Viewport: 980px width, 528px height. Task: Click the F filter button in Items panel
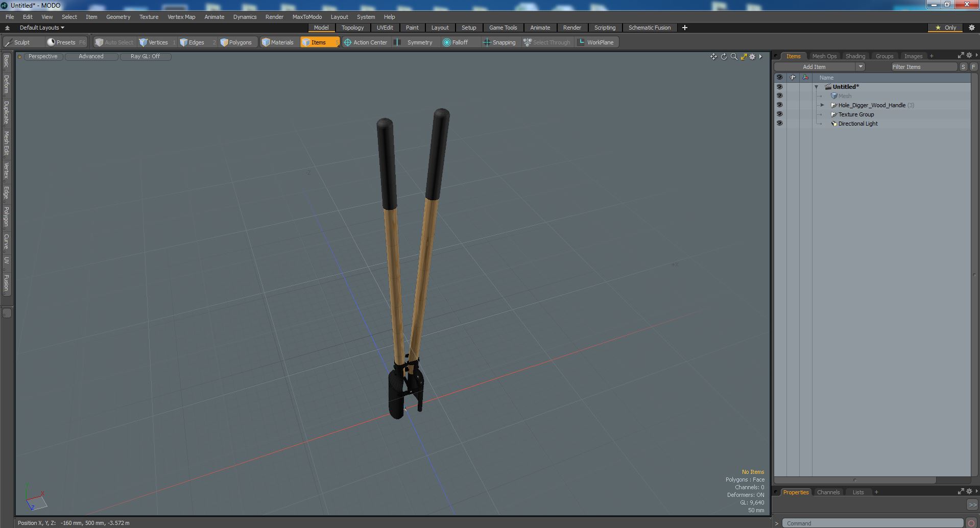pyautogui.click(x=973, y=67)
